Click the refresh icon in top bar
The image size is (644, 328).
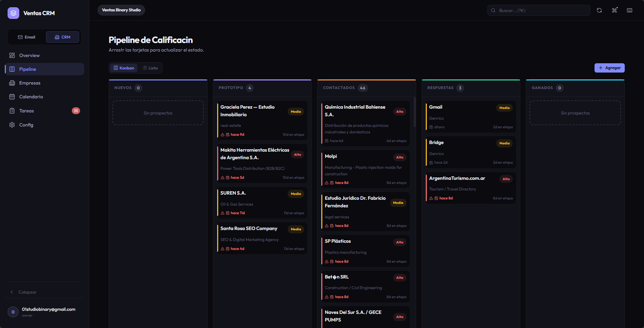[599, 10]
